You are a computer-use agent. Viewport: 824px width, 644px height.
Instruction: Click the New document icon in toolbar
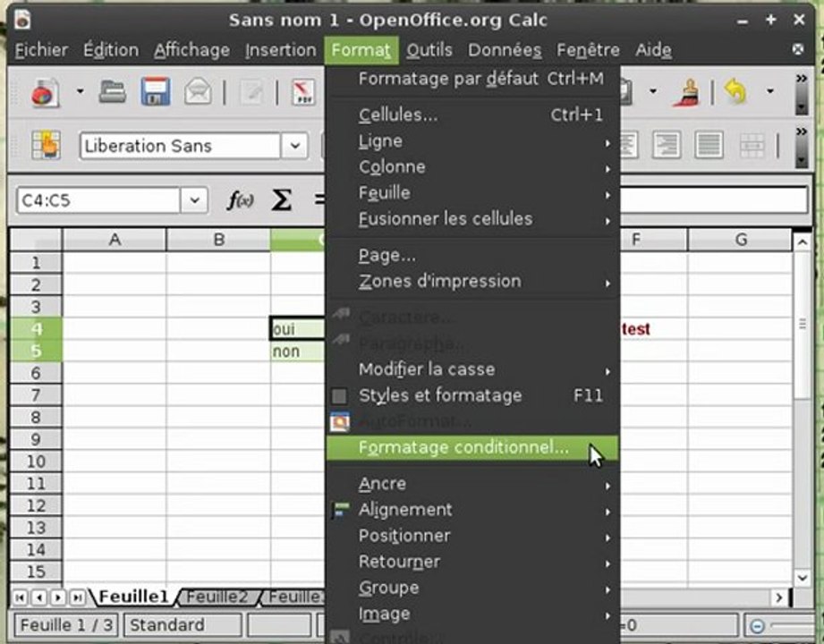click(x=46, y=92)
